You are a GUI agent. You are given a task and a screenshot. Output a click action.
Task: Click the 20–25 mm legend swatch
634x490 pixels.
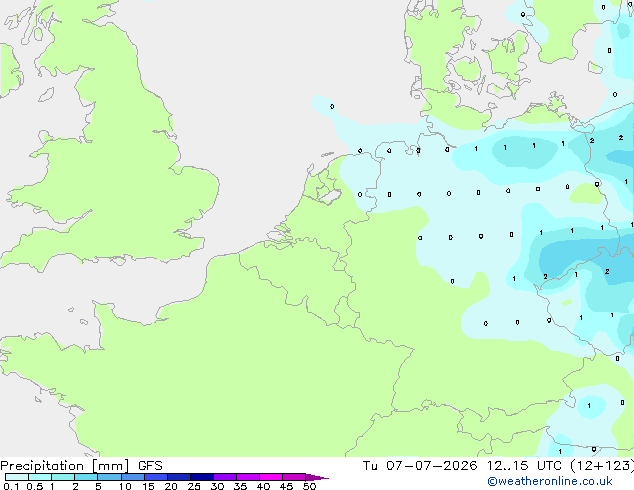pos(179,477)
